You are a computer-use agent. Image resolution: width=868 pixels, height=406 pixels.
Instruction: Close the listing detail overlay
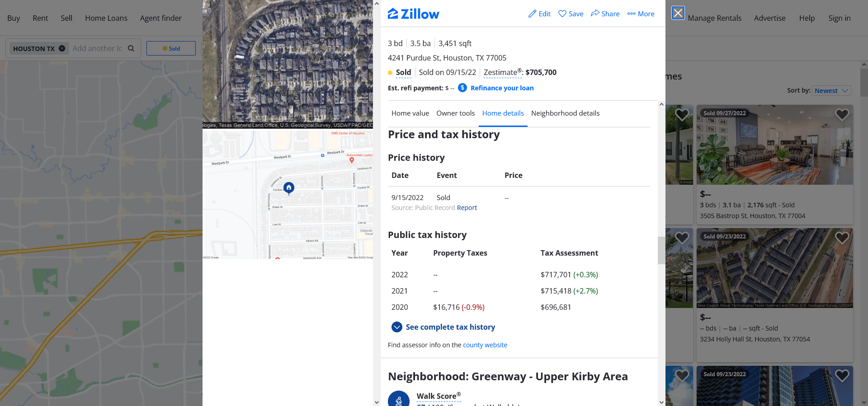678,13
